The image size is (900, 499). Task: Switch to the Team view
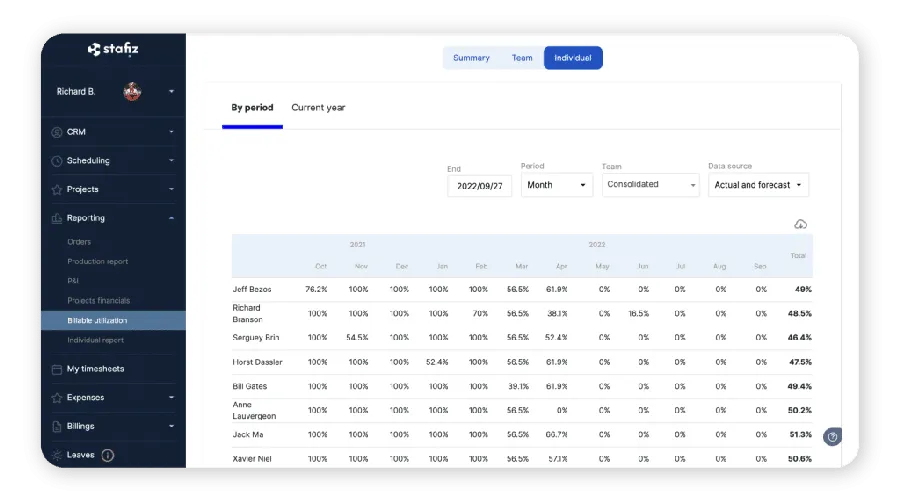522,58
